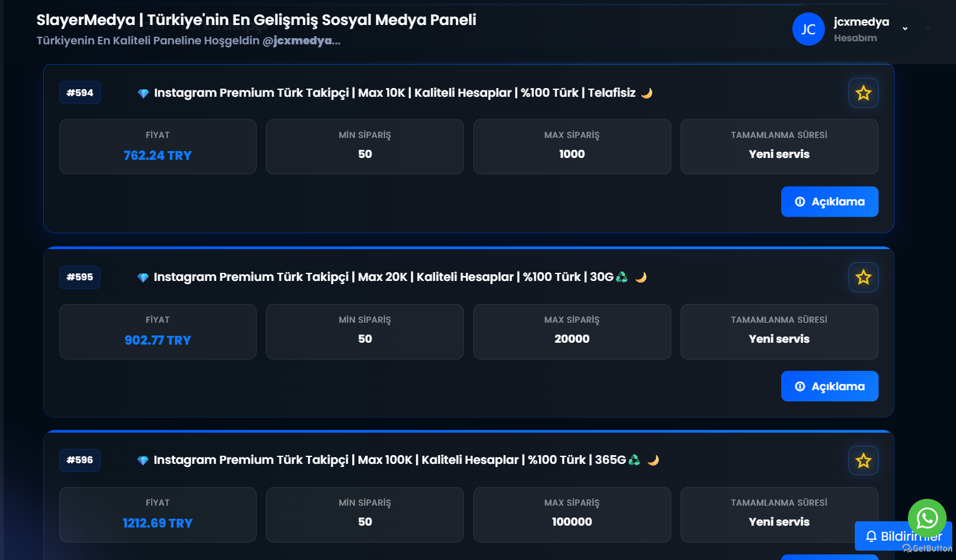Open Açıklama for service #595
Image resolution: width=956 pixels, height=560 pixels.
point(829,386)
